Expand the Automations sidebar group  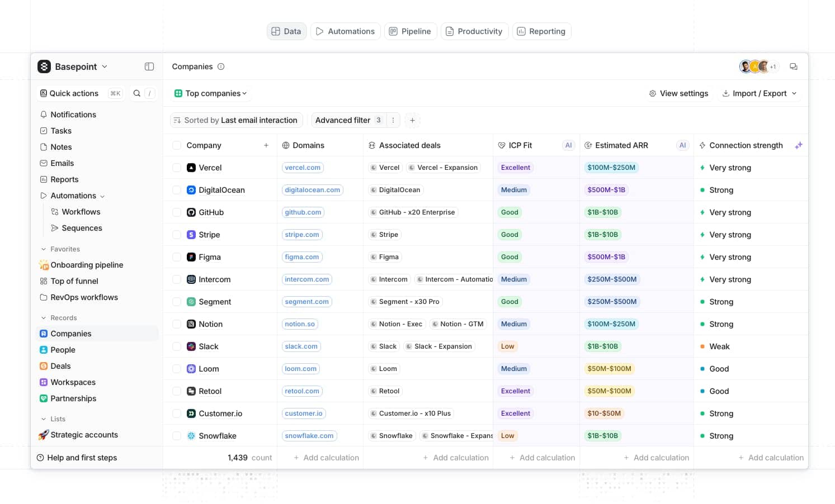[x=102, y=196]
